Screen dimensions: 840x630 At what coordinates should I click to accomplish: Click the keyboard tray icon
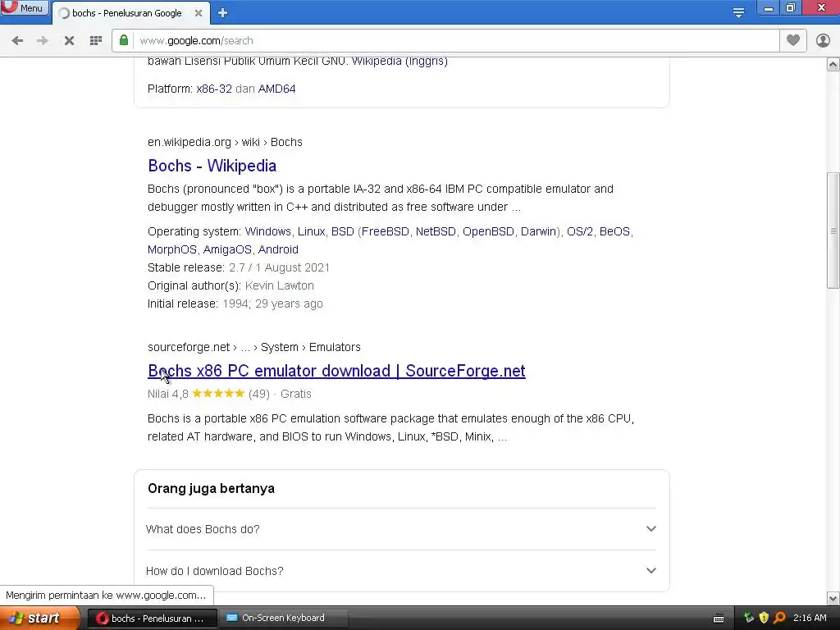[719, 619]
